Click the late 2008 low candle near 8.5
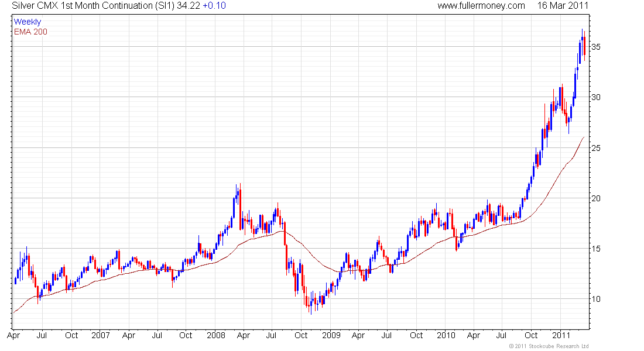The height and width of the screenshot is (351, 644). click(311, 304)
